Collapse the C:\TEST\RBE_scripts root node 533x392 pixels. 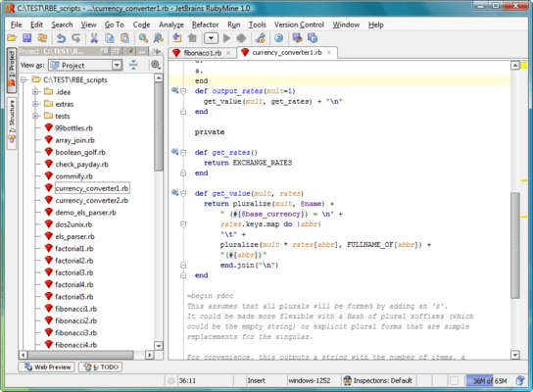pyautogui.click(x=24, y=80)
